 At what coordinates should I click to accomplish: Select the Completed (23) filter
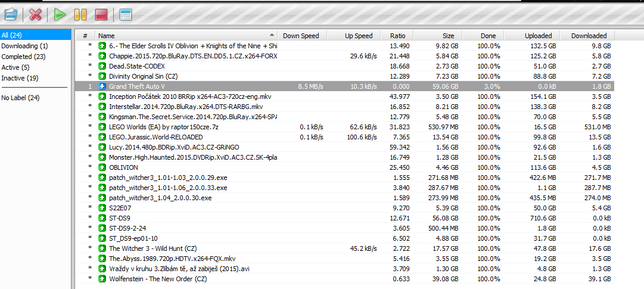23,57
